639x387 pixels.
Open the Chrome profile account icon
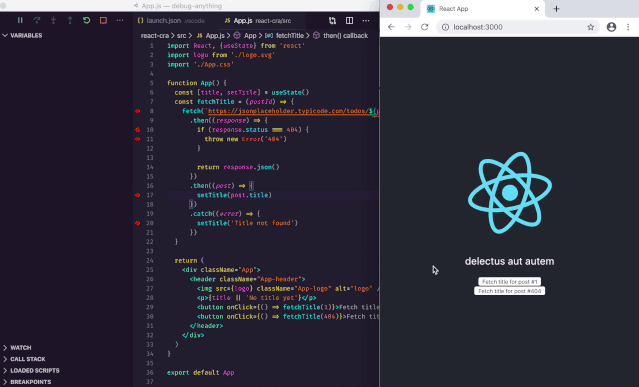click(611, 27)
